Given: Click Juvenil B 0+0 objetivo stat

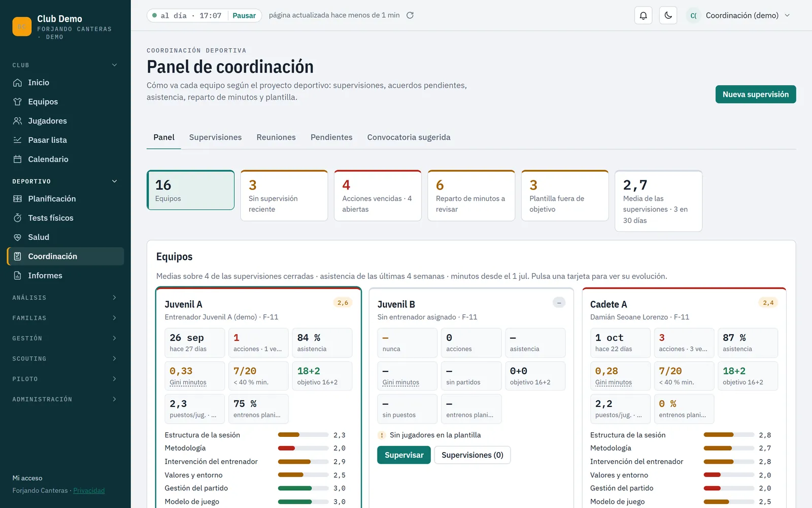Looking at the screenshot, I should point(535,376).
